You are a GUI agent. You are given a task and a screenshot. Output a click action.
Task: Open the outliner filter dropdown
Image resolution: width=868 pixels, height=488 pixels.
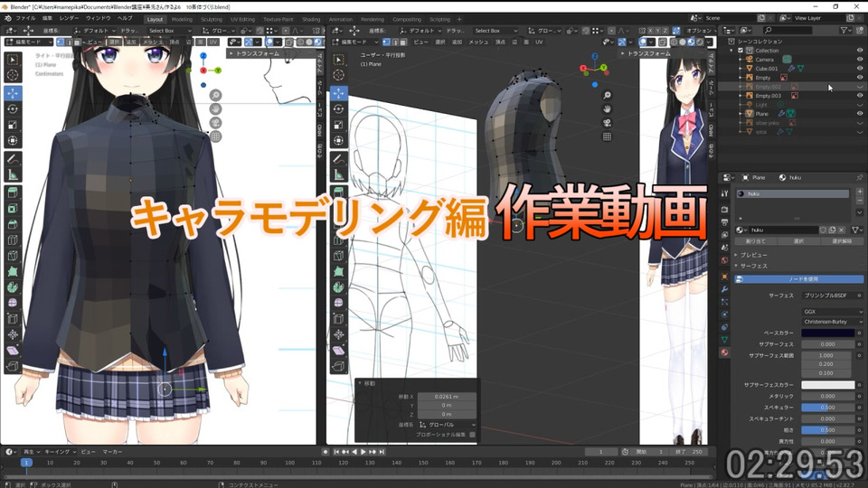tap(846, 31)
